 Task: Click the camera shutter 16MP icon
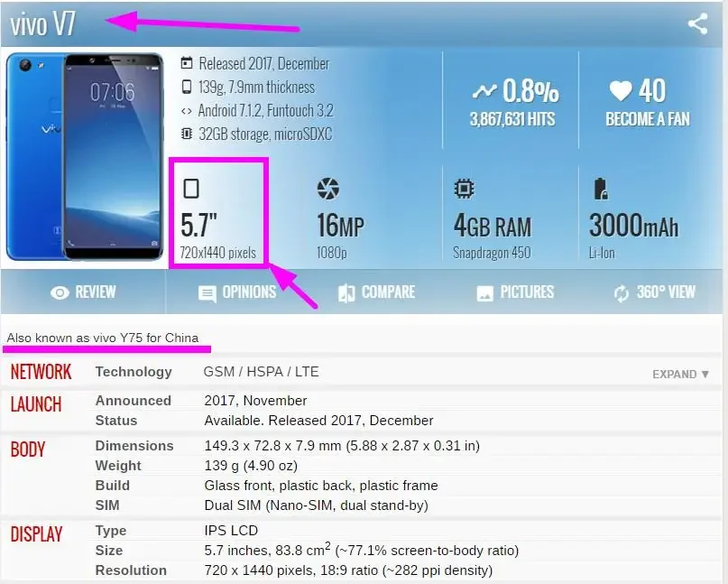328,189
